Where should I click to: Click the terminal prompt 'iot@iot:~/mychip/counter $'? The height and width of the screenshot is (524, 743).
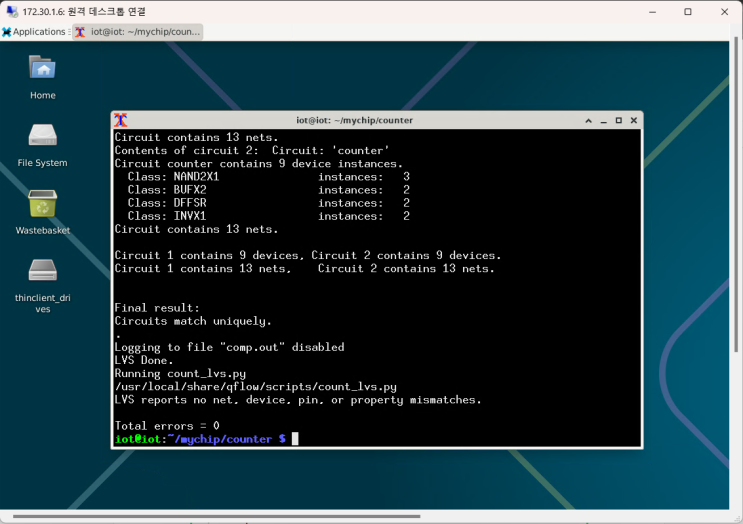[200, 439]
